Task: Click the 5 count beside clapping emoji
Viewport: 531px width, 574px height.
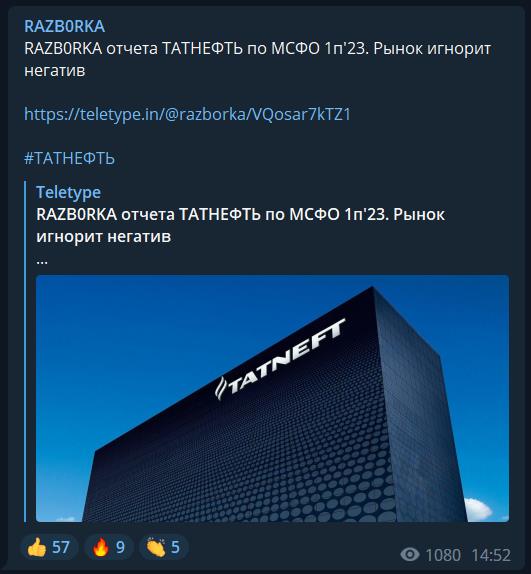Action: tap(175, 548)
